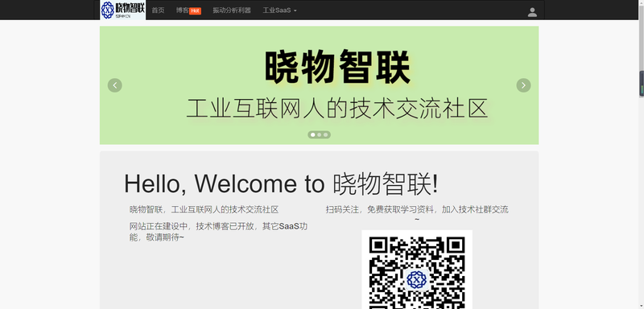This screenshot has height=309, width=644.
Task: Click text 扫码关注，免费获取学习资料
Action: coord(380,210)
